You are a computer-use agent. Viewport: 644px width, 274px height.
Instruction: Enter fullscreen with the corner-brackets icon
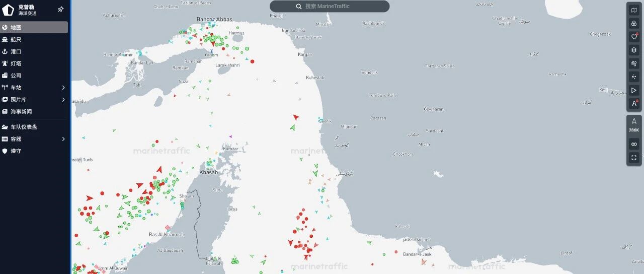click(634, 158)
